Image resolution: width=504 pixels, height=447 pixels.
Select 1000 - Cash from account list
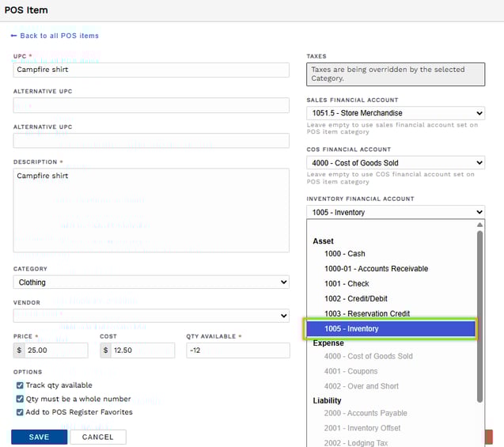344,254
